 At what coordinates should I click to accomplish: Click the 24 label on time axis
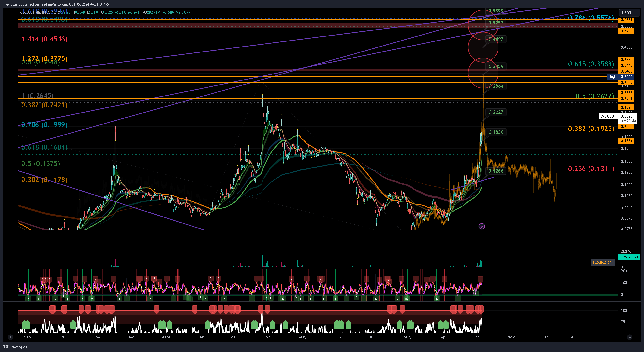(571, 337)
